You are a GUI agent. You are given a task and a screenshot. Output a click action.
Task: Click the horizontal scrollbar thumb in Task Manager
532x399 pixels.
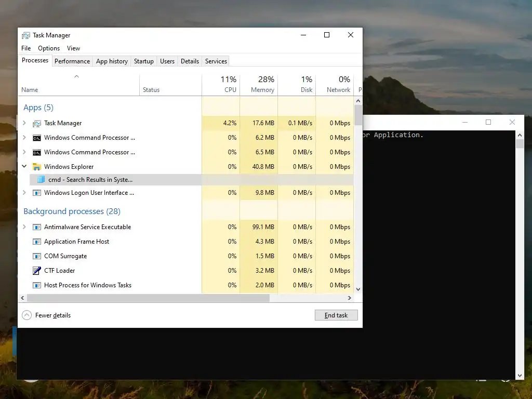coord(148,298)
